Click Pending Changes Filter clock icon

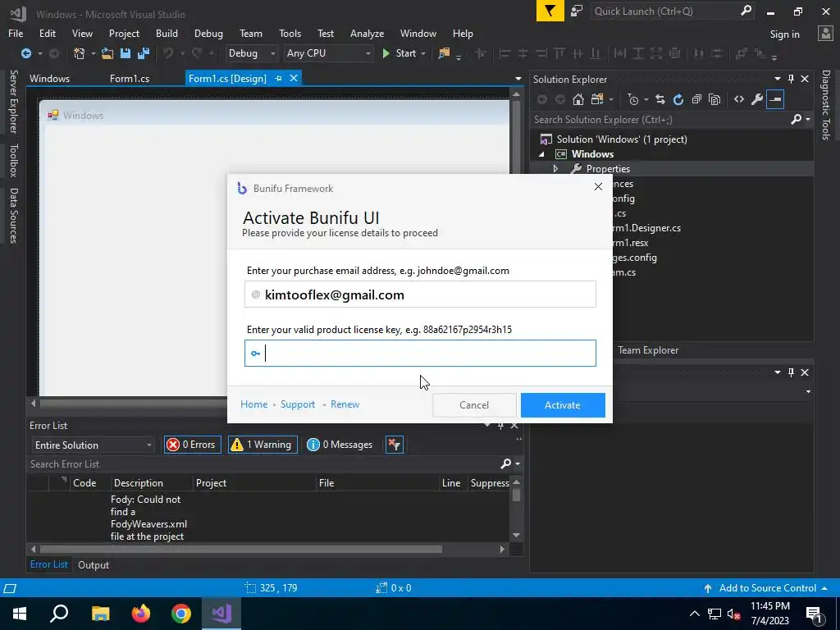[x=633, y=99]
